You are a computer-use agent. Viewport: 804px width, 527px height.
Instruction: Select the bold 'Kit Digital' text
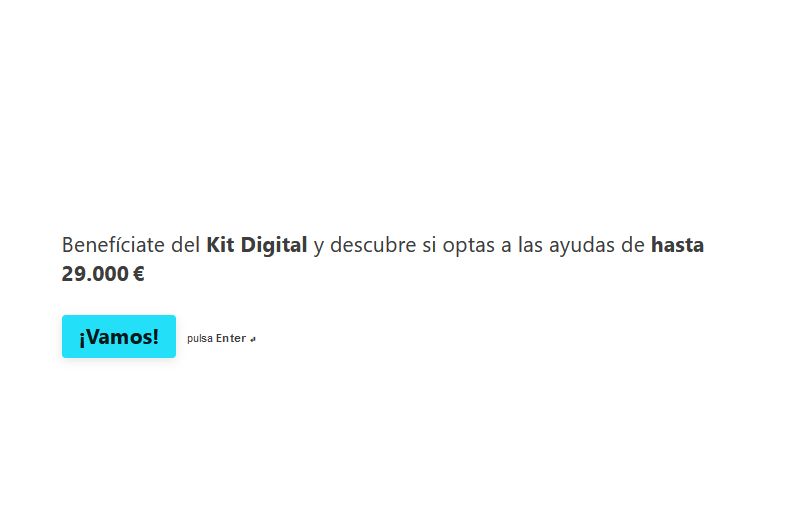pos(256,245)
